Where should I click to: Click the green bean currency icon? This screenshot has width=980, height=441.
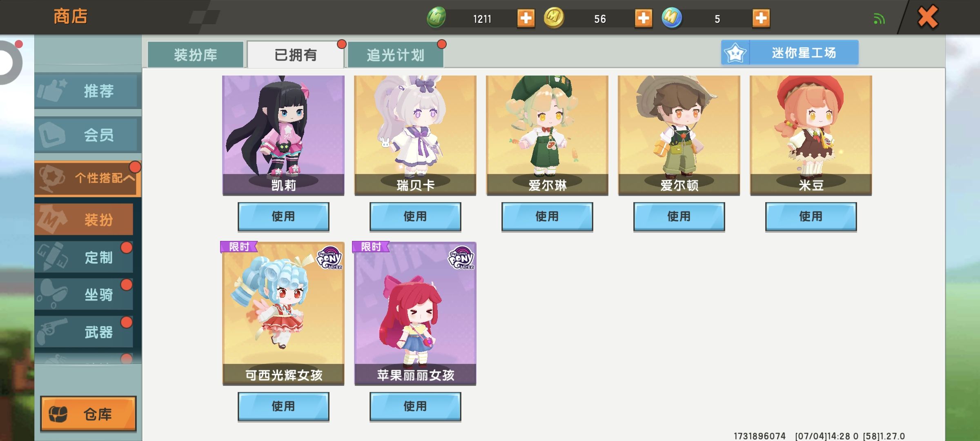click(436, 18)
